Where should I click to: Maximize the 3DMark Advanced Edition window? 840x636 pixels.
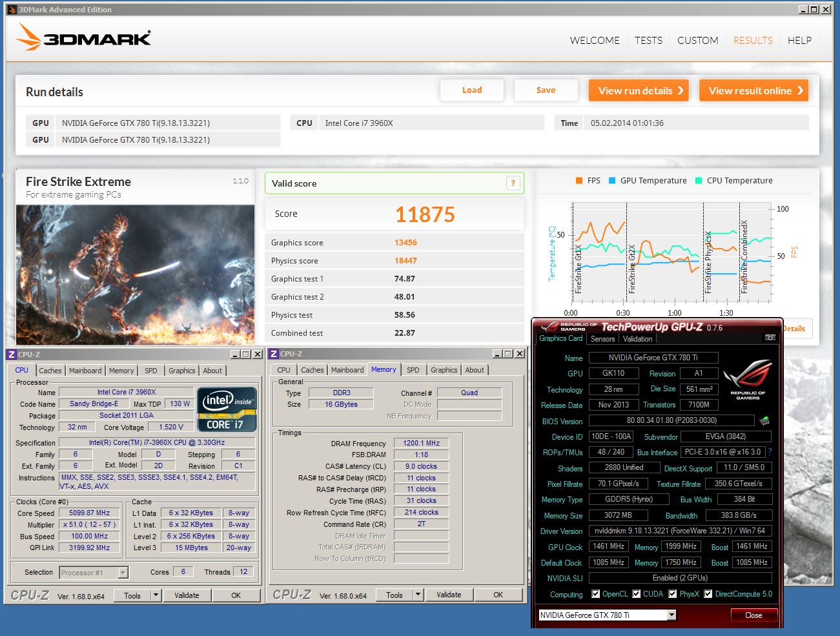click(814, 10)
